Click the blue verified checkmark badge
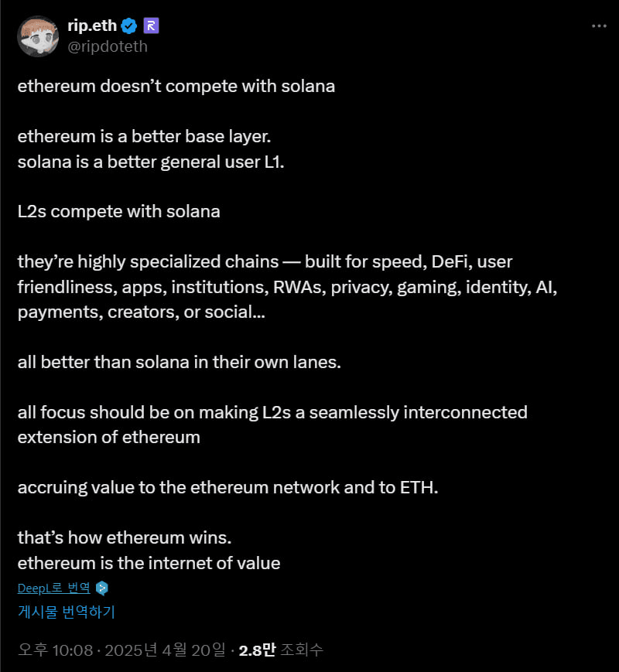The image size is (619, 672). tap(128, 26)
